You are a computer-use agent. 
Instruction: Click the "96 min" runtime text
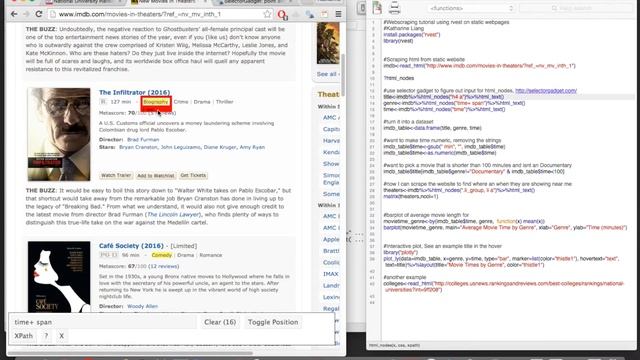(x=131, y=256)
